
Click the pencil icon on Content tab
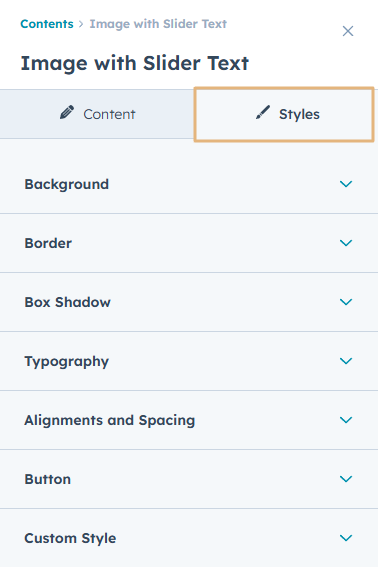click(67, 112)
